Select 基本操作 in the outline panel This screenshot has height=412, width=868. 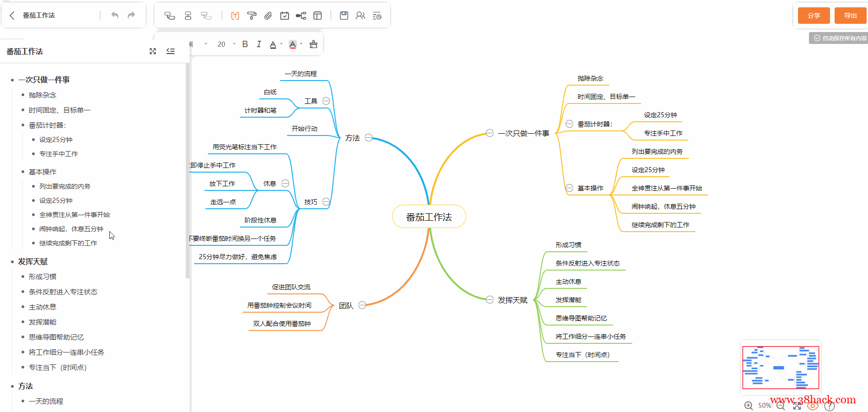tap(43, 172)
